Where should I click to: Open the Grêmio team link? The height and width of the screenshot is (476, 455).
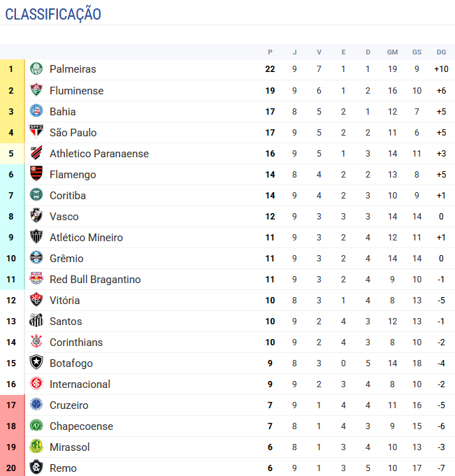point(66,258)
